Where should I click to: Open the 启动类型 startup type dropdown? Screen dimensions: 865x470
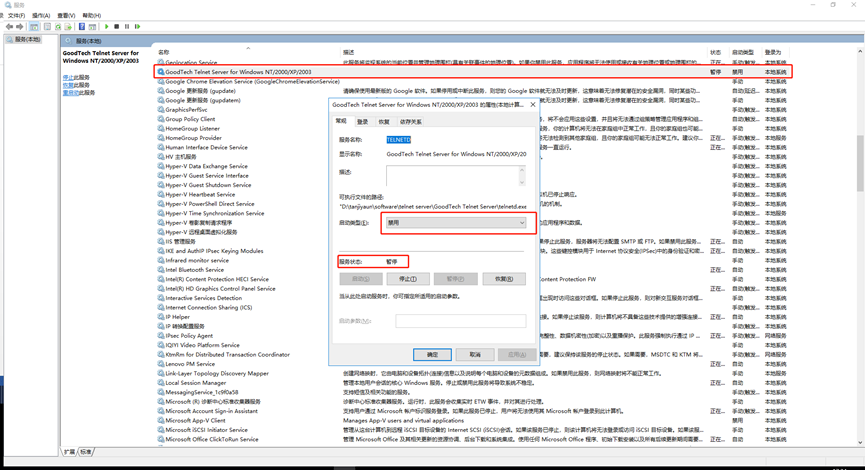(456, 223)
